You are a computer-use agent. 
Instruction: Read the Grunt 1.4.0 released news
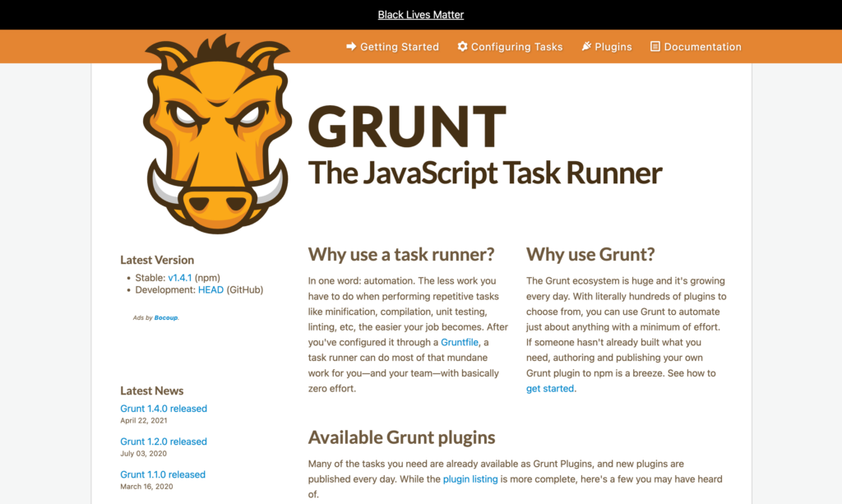[x=164, y=409]
